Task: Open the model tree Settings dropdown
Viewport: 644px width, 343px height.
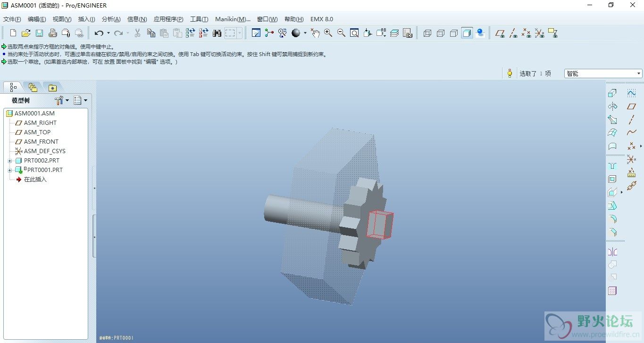Action: [x=67, y=100]
